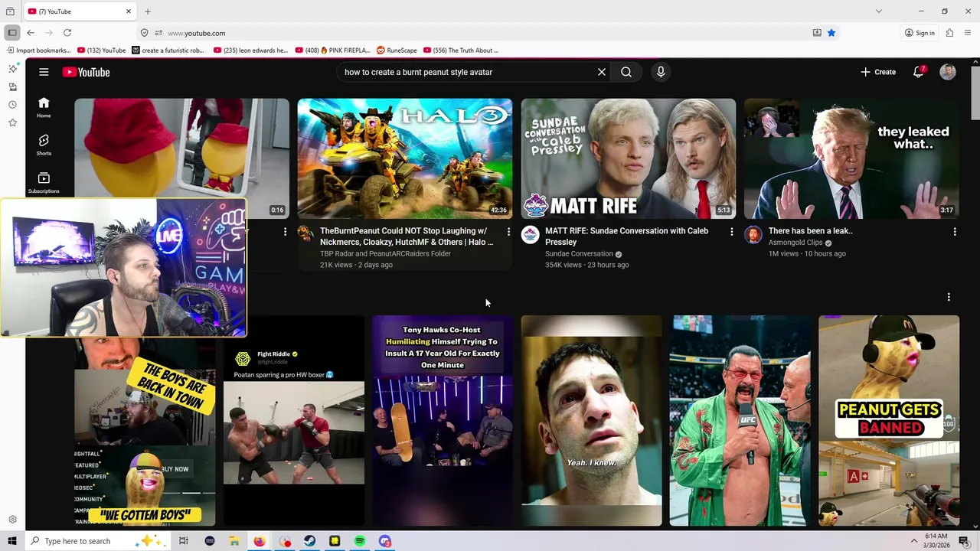This screenshot has width=980, height=551.
Task: Open the list all tabs chevron
Action: 879,11
